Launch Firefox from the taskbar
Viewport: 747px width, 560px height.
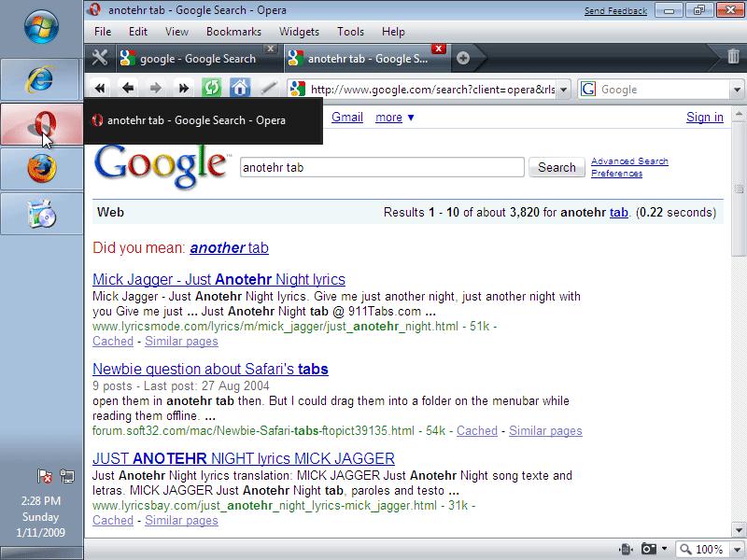[x=41, y=169]
